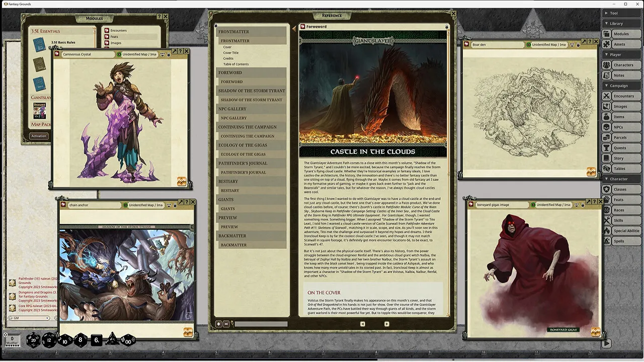Viewport: 644px width, 362px height.
Task: Click the Modifier box value
Action: [12, 340]
